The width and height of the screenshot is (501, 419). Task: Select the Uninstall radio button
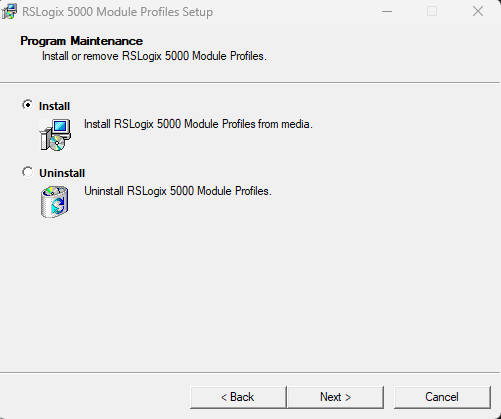click(28, 172)
